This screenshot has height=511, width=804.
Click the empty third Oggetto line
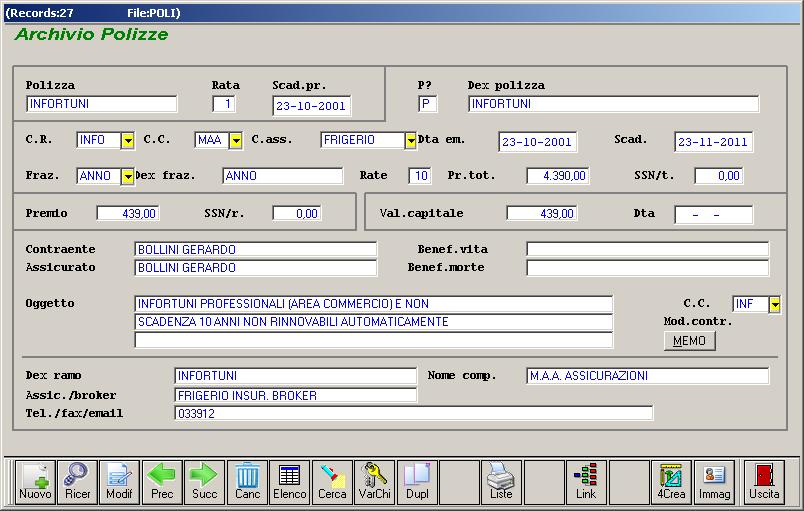coord(373,340)
